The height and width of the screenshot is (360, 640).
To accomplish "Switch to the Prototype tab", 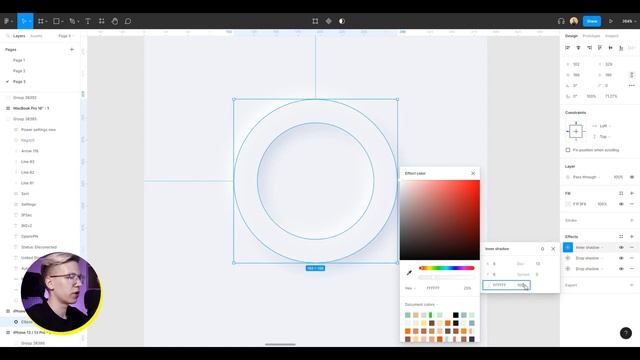I will (591, 36).
